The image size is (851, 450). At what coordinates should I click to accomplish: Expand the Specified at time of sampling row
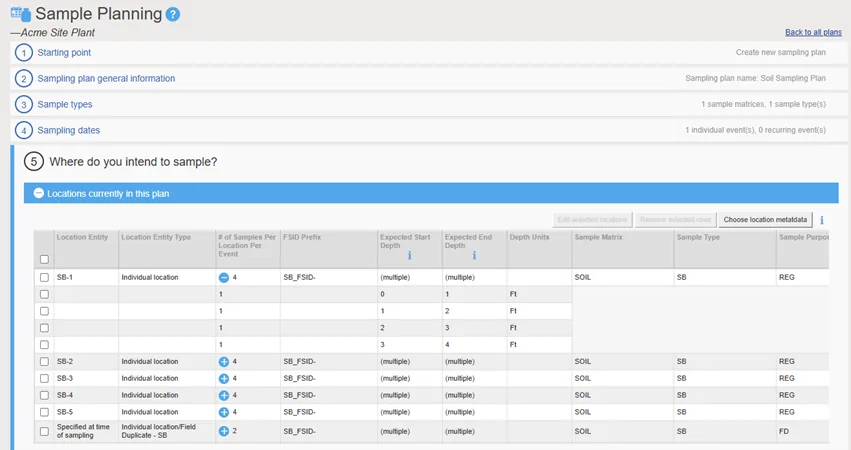point(224,431)
